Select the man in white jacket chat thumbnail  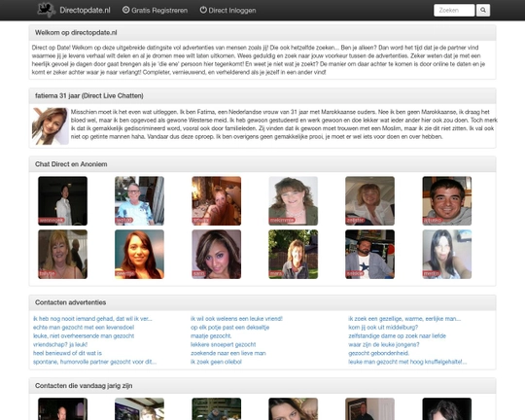coord(62,201)
